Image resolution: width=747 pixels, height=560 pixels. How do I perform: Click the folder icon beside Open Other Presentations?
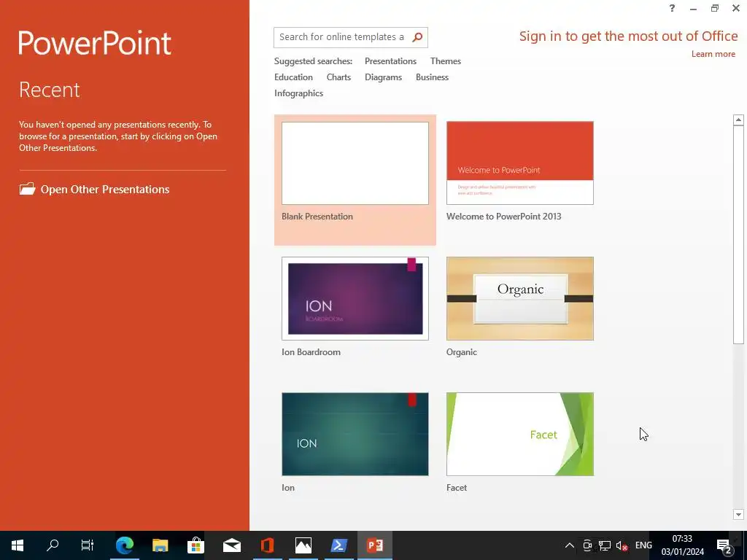pos(27,189)
